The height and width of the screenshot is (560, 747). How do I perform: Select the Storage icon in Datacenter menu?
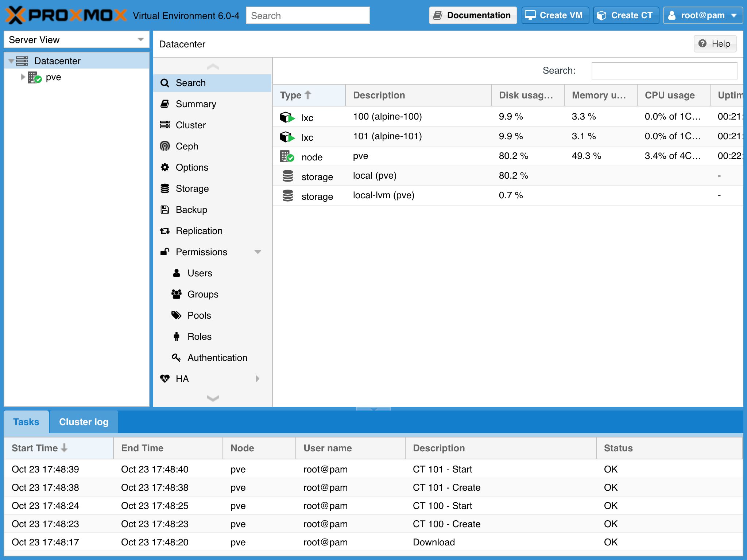pyautogui.click(x=165, y=188)
